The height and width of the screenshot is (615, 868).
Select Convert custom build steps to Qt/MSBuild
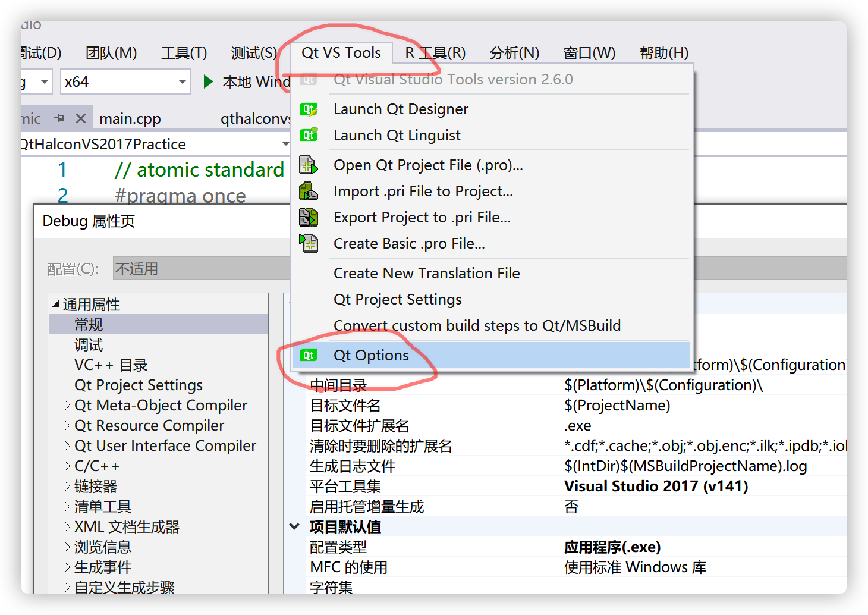click(477, 325)
